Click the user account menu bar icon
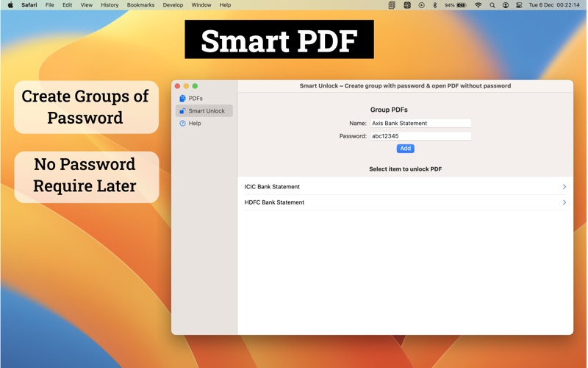This screenshot has width=588, height=368. 506,5
